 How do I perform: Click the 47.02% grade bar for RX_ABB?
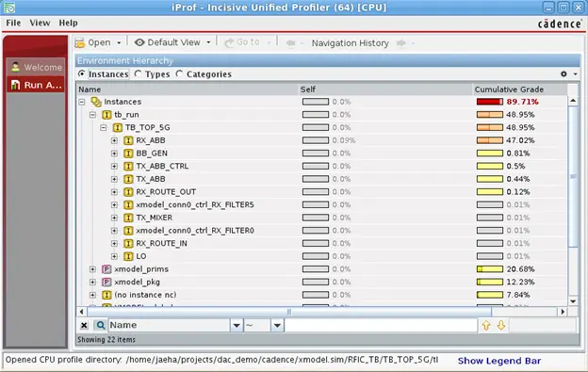pos(490,140)
